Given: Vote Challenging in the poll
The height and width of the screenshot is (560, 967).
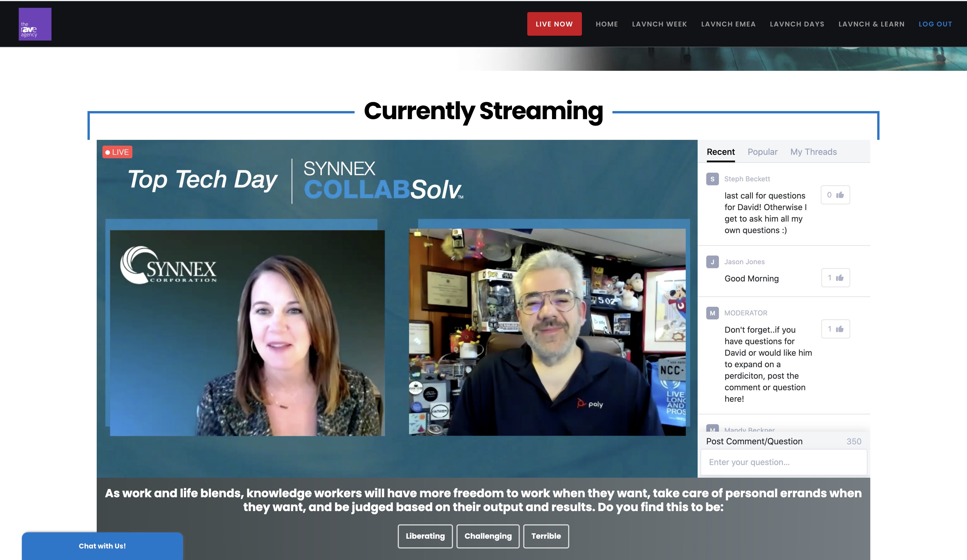Looking at the screenshot, I should [488, 536].
